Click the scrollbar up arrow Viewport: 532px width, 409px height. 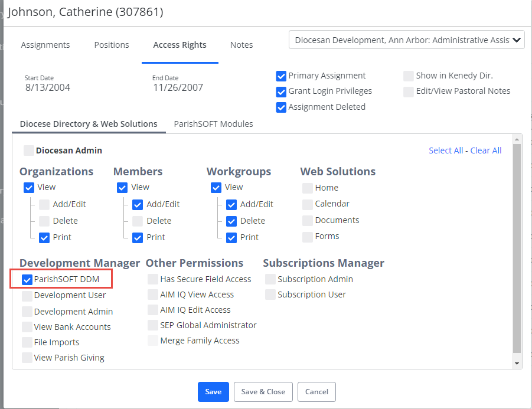517,139
